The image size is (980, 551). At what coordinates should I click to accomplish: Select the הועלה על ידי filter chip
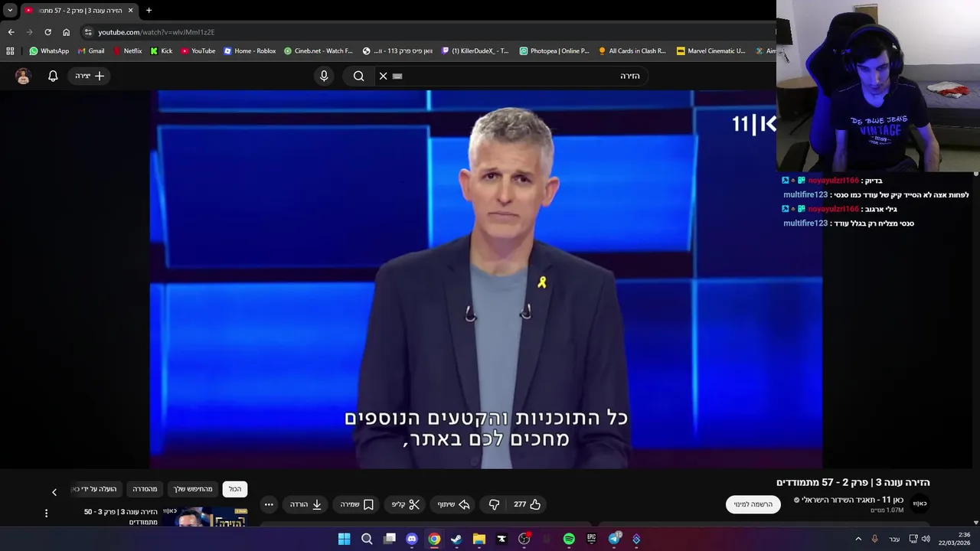pyautogui.click(x=95, y=489)
